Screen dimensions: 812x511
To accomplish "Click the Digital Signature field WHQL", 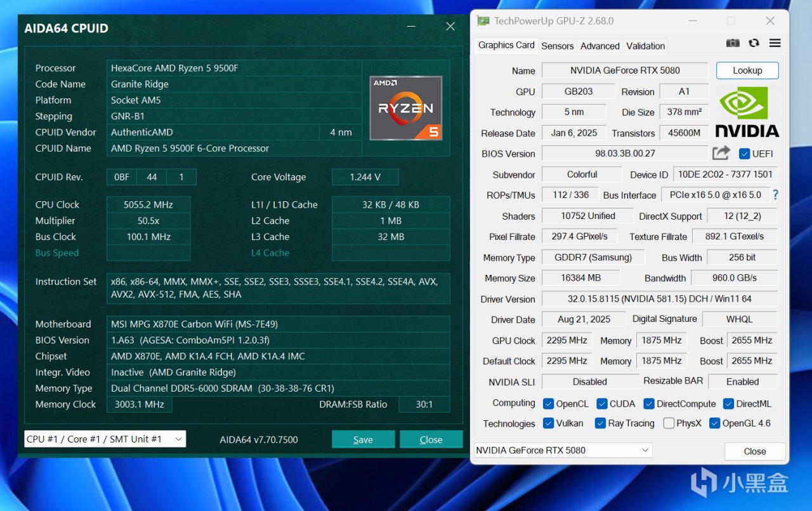I will 740,319.
